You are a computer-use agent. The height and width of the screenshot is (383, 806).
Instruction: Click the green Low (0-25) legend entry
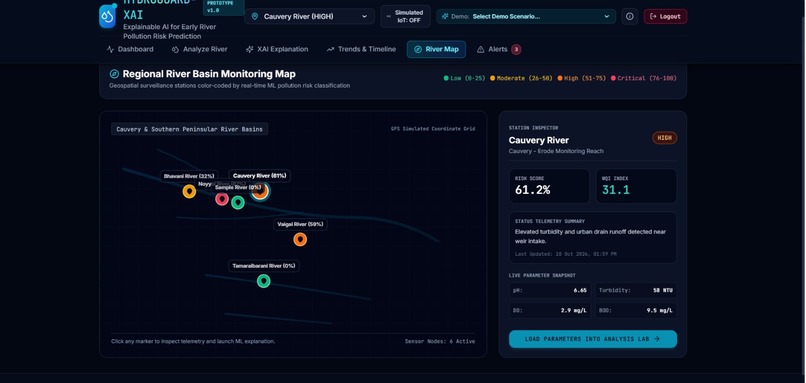(465, 78)
